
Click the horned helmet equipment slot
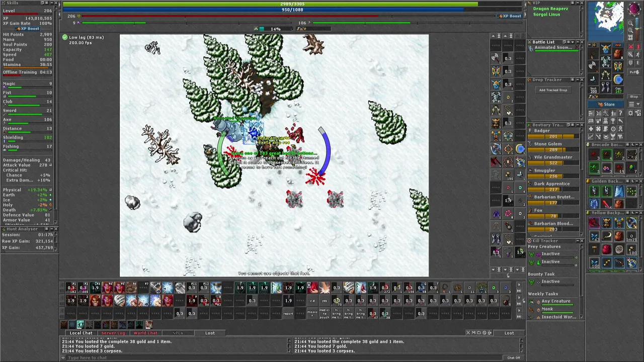605,48
